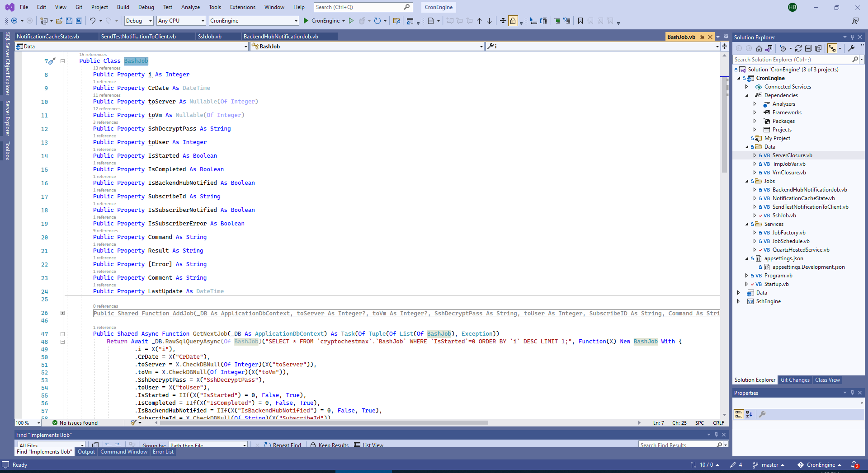Open the CronEngine startup project dropdown
Screen dimensions: 868x473
click(x=254, y=21)
